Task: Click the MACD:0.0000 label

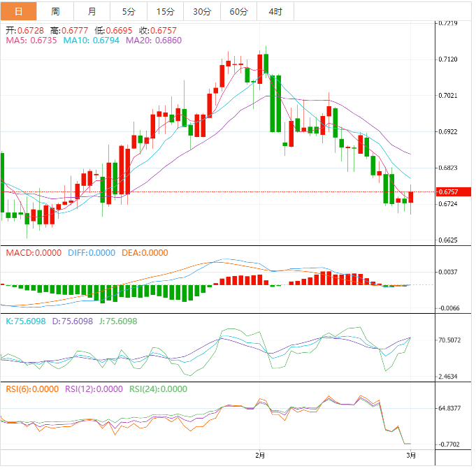Action: 34,253
